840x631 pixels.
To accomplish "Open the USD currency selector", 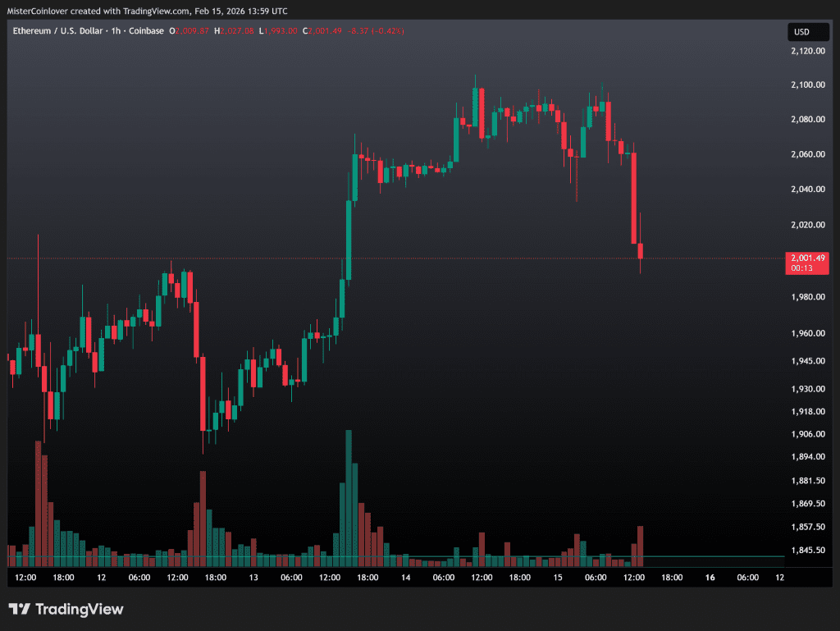I will 801,32.
